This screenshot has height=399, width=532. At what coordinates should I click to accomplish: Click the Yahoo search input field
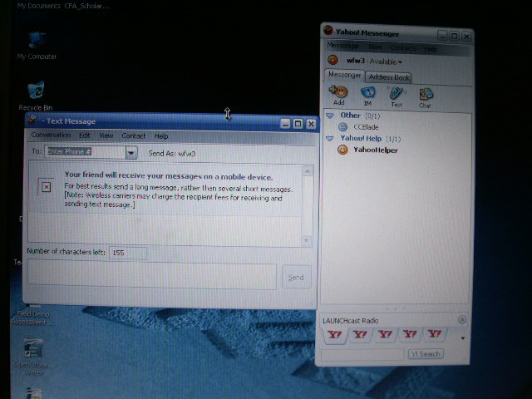tap(362, 355)
